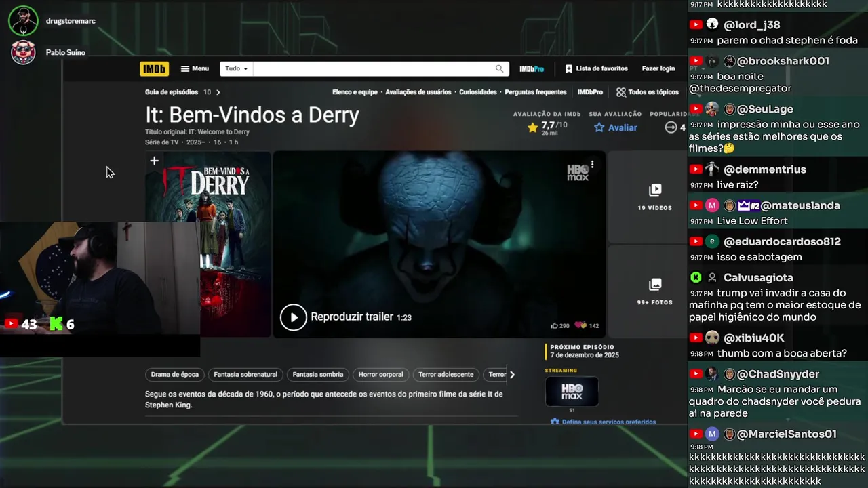Click the HBO Max streaming tile

[572, 392]
